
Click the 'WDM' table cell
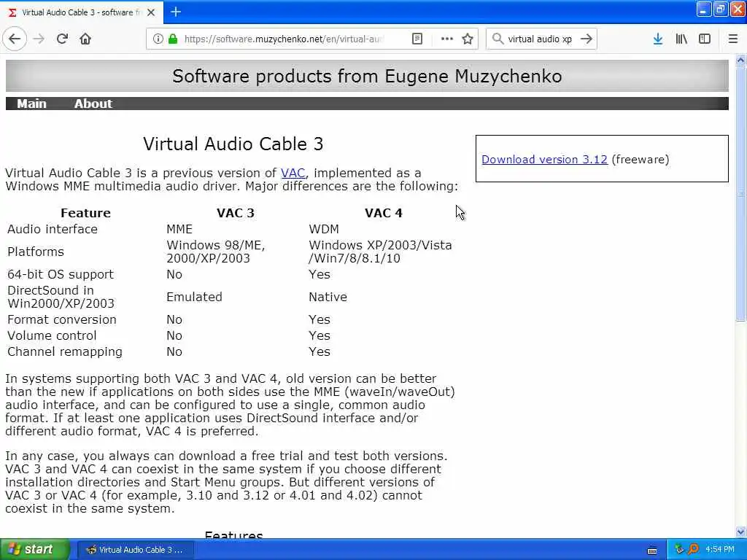[x=324, y=229]
